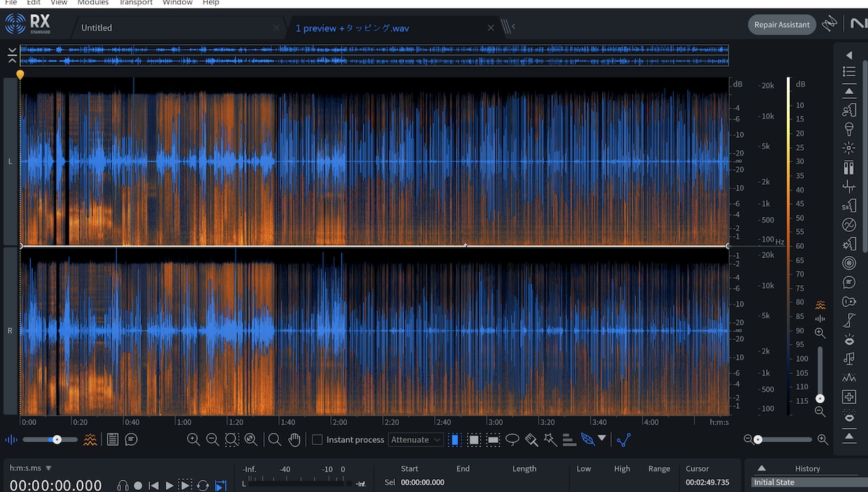868x492 pixels.
Task: Open the Markers and Regions list icon
Action: [112, 439]
